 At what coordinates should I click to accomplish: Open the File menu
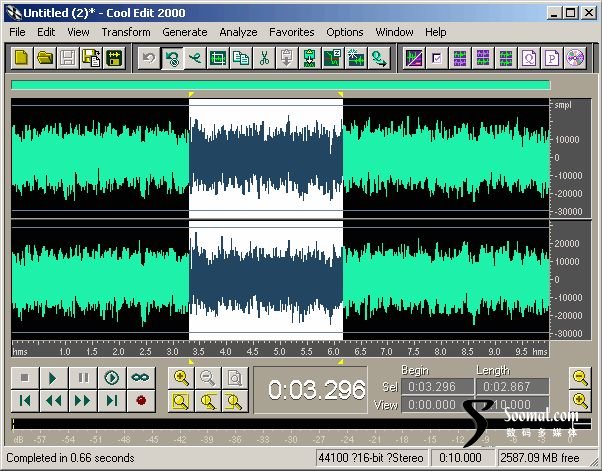(x=17, y=32)
